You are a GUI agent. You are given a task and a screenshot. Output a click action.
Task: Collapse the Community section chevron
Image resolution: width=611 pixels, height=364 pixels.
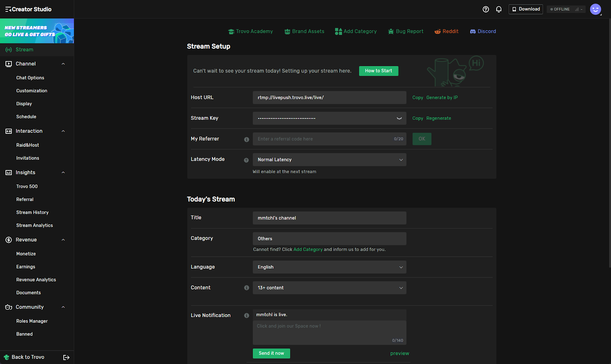63,307
